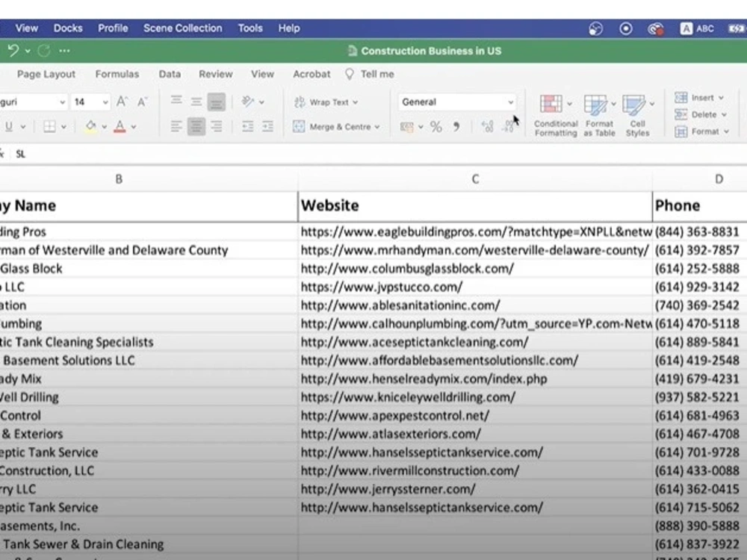This screenshot has height=560, width=747.
Task: Click the Undo arrow icon
Action: [x=13, y=51]
